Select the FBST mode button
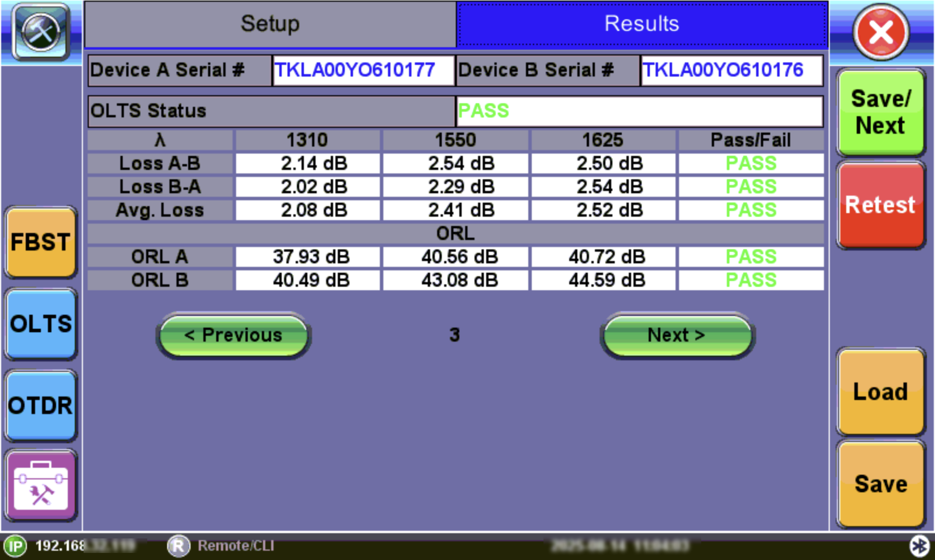 (x=41, y=242)
